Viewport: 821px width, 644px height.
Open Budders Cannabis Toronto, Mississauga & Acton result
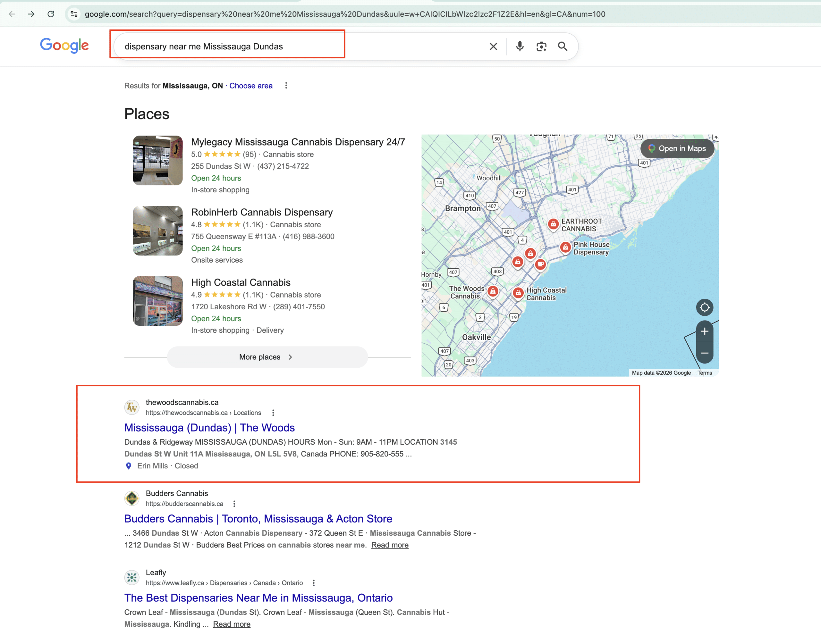pyautogui.click(x=258, y=518)
